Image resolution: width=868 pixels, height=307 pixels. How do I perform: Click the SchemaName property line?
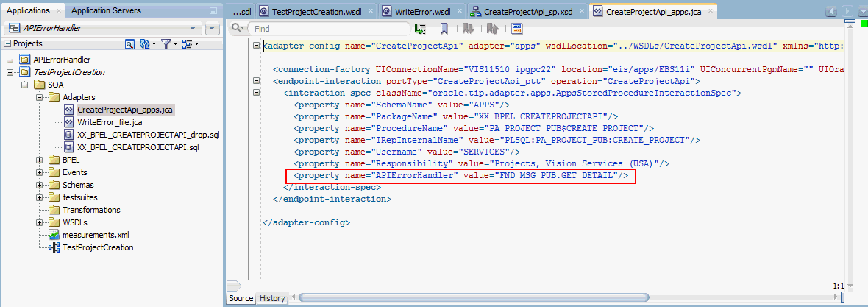coord(402,105)
